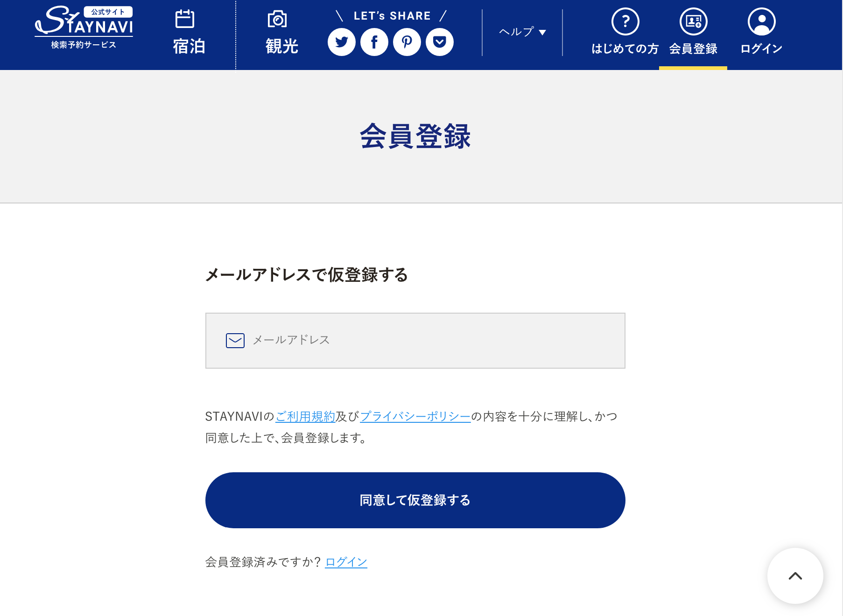Open the 観光 camera icon

coord(277,19)
